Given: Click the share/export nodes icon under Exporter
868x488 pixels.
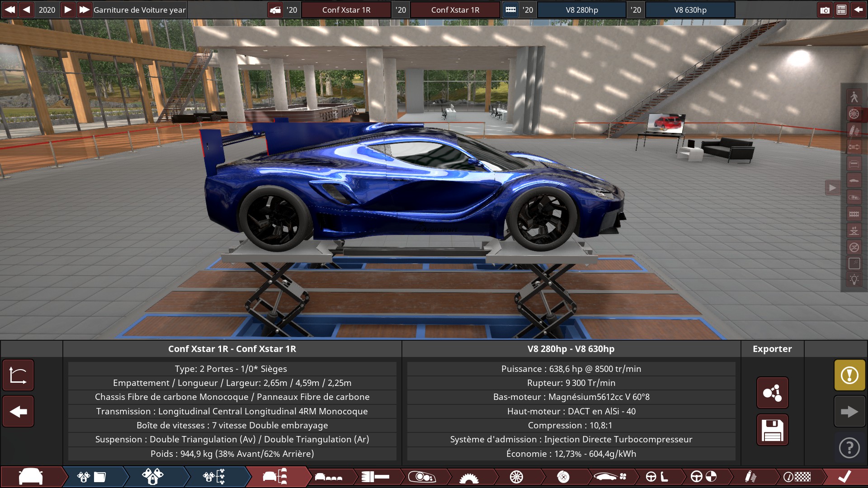Looking at the screenshot, I should point(773,393).
